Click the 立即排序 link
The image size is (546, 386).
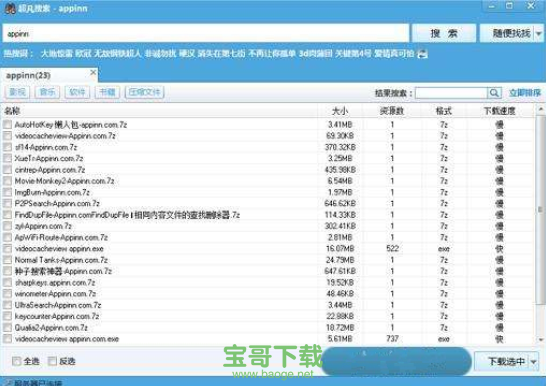(525, 93)
